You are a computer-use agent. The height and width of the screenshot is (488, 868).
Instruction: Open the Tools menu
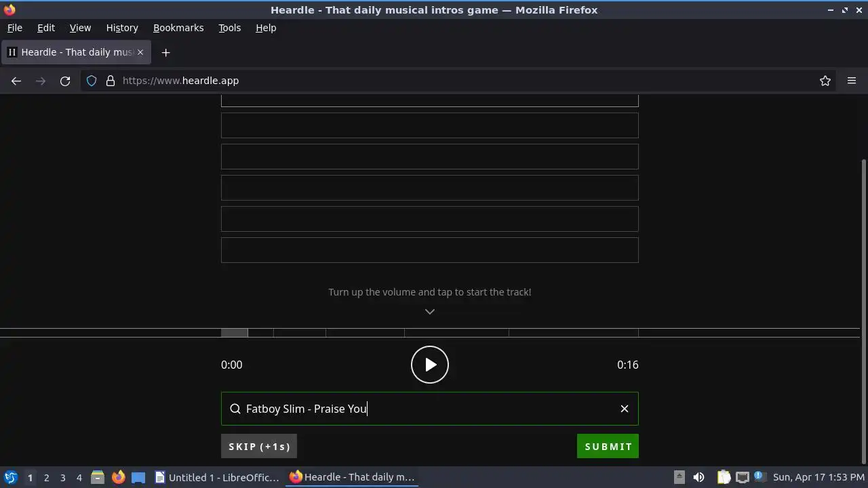(229, 28)
